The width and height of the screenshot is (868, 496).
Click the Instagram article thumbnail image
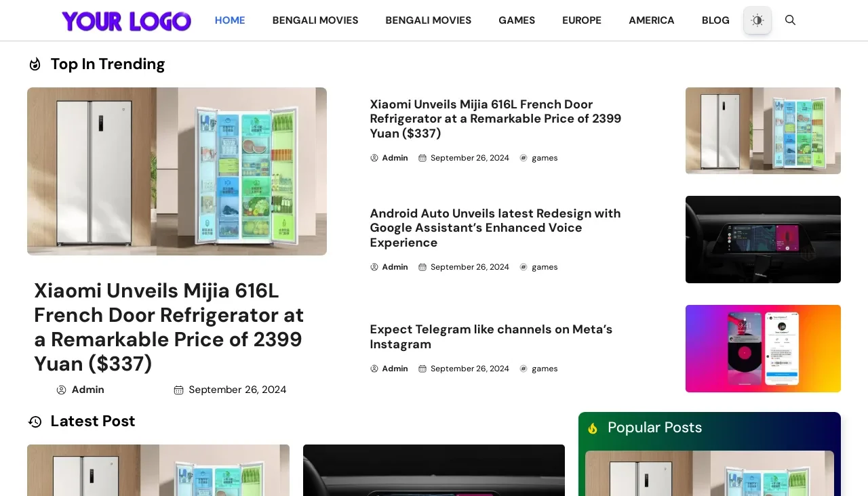tap(763, 348)
